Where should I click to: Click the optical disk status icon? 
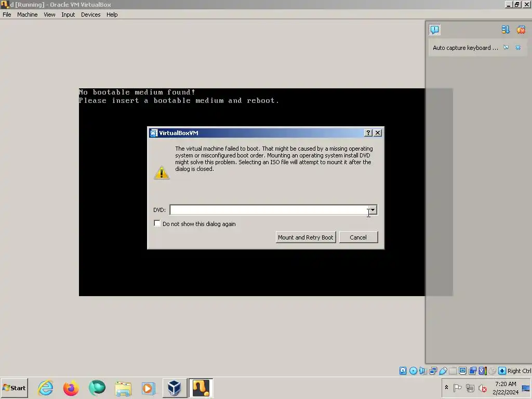click(413, 371)
